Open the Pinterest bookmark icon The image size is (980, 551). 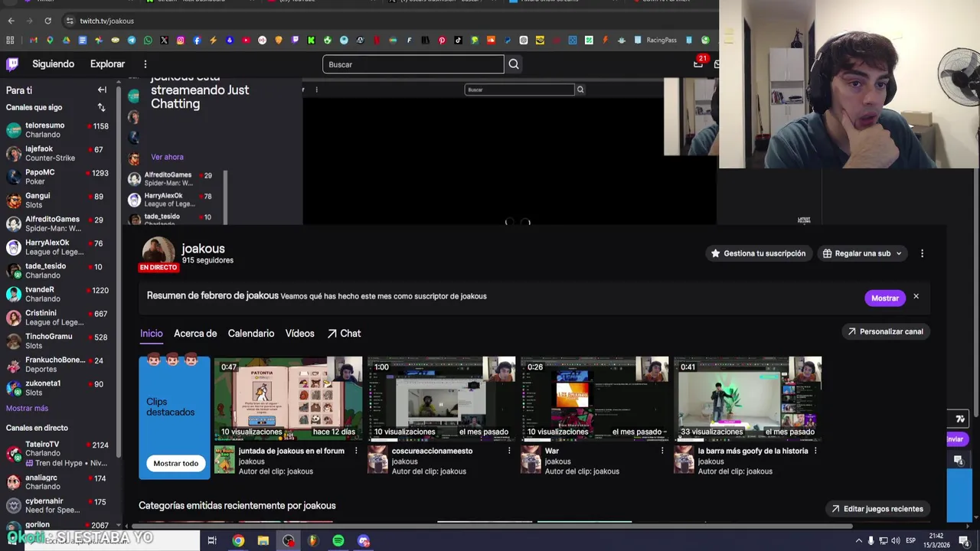pyautogui.click(x=442, y=40)
